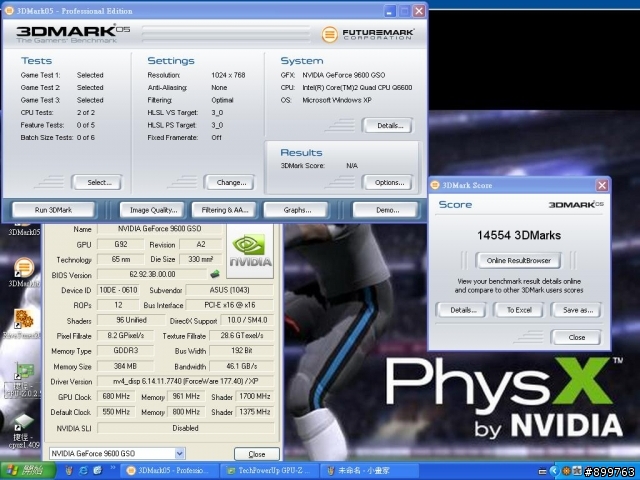Click the Shader 1700 MHz value
Viewport: 640px width, 480px height.
pos(255,396)
